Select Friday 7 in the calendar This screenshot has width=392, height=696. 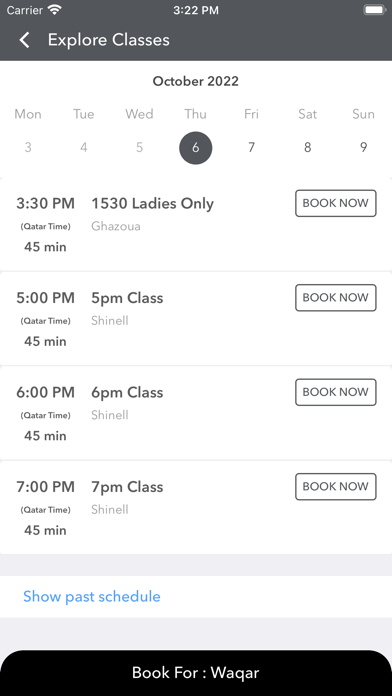point(251,147)
